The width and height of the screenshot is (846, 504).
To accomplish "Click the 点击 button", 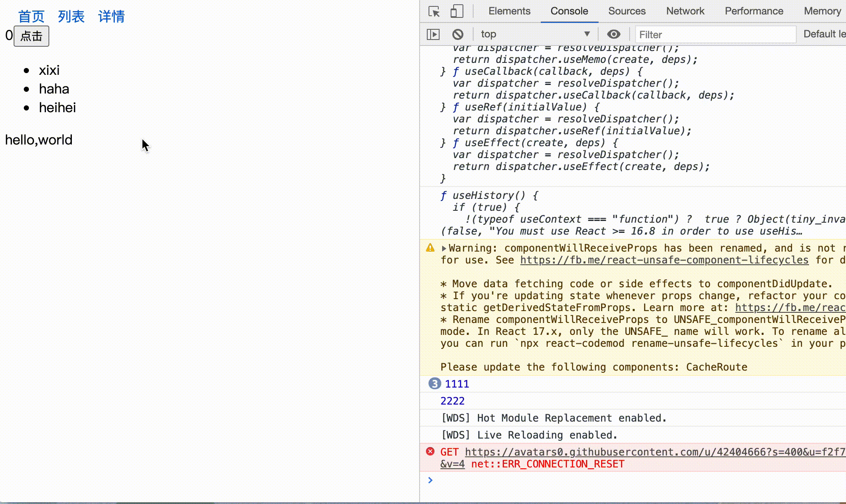I will tap(31, 36).
